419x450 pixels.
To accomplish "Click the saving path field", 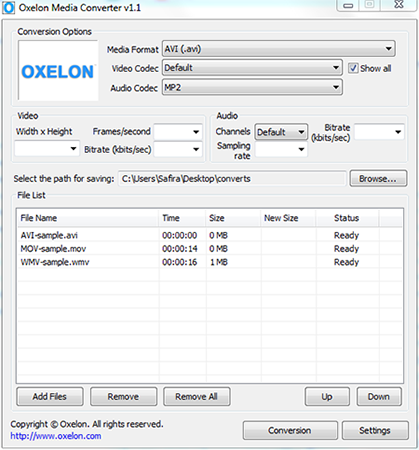I will click(232, 179).
